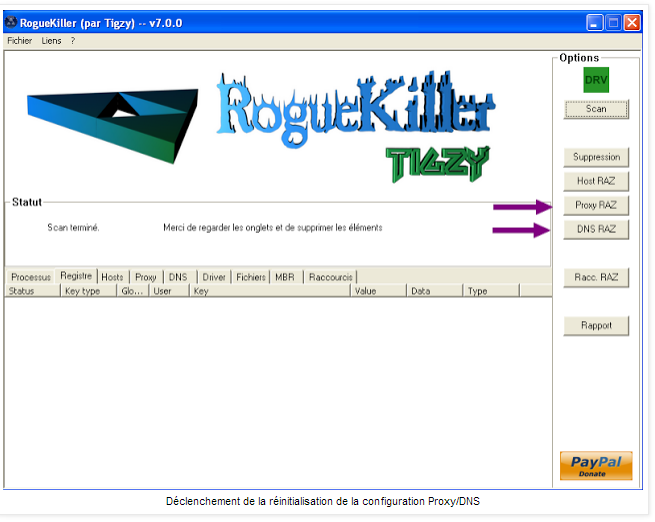Minimize the RogueKiller window

coord(594,23)
